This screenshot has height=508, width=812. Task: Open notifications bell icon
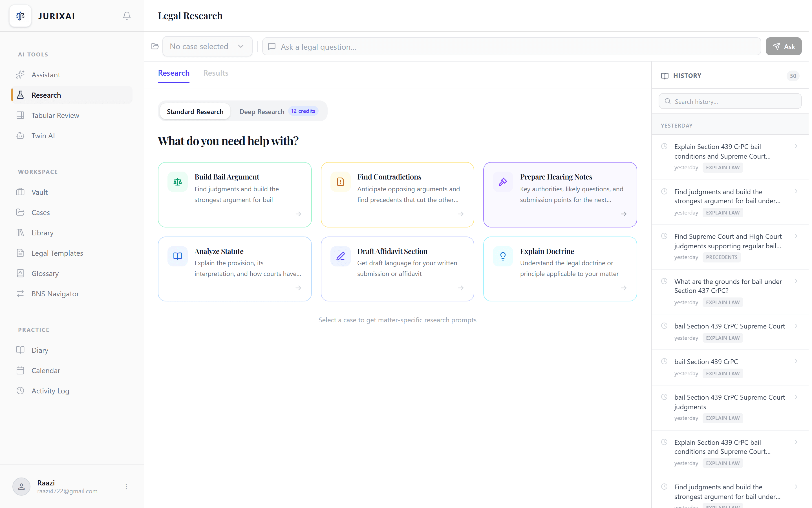tap(127, 16)
